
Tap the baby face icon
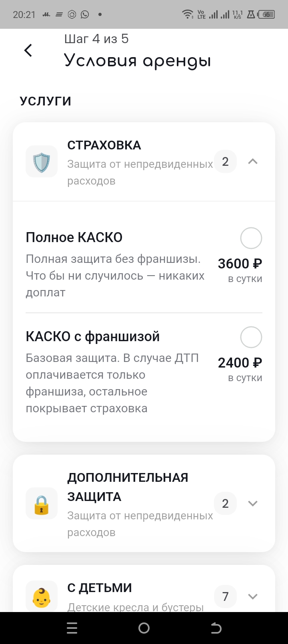[x=42, y=596]
